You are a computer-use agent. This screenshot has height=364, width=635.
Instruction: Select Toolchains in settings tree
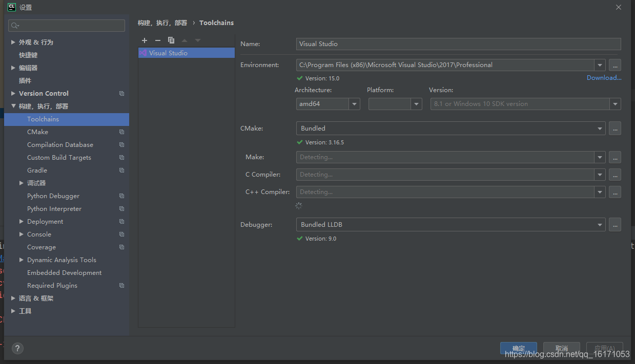click(x=67, y=119)
